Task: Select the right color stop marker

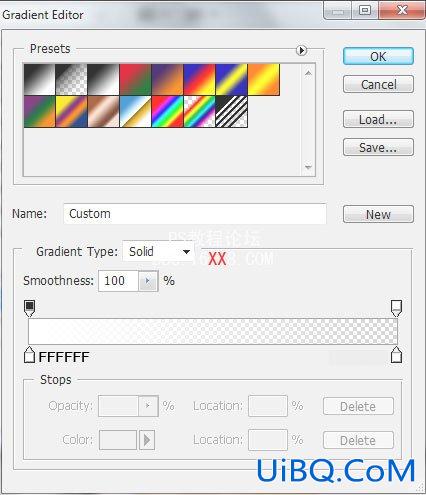Action: (x=396, y=355)
